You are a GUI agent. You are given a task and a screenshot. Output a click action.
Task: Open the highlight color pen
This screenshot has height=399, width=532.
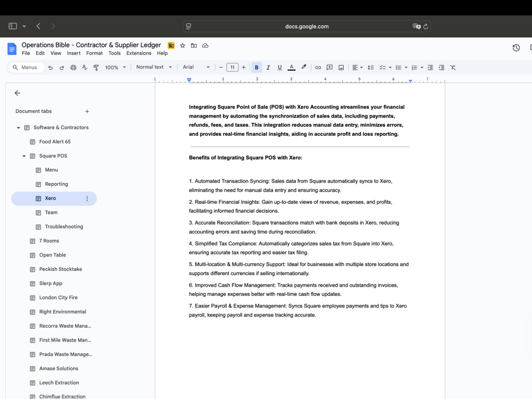click(304, 67)
